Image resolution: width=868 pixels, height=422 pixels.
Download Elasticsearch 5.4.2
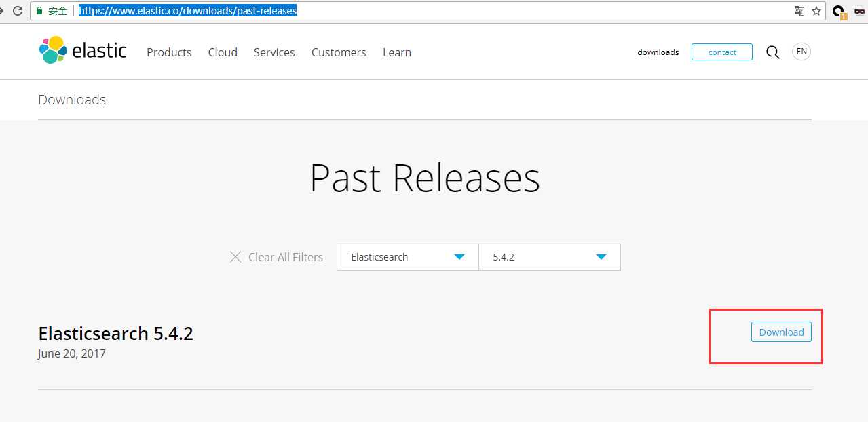781,332
